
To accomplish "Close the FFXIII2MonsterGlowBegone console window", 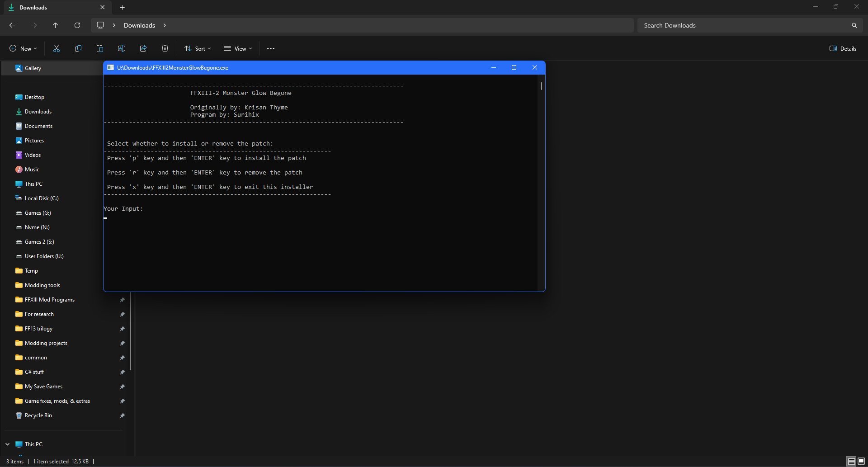I will [535, 67].
